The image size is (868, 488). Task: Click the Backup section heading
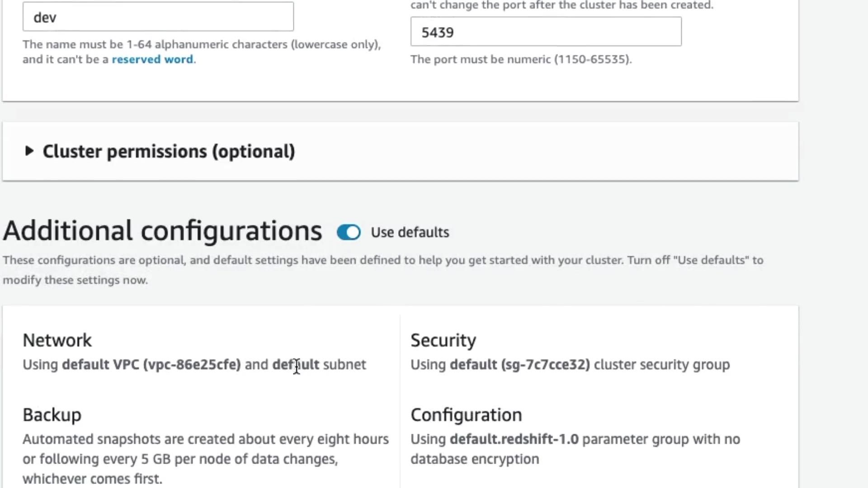point(52,415)
